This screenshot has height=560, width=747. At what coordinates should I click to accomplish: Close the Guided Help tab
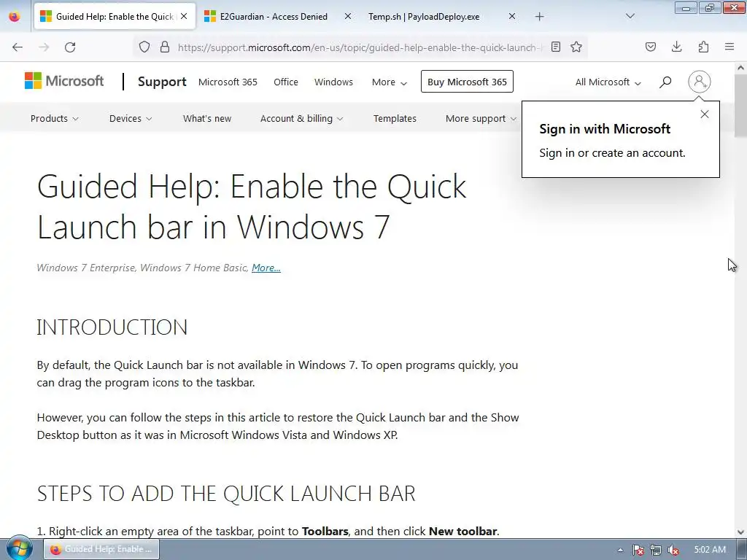[184, 16]
